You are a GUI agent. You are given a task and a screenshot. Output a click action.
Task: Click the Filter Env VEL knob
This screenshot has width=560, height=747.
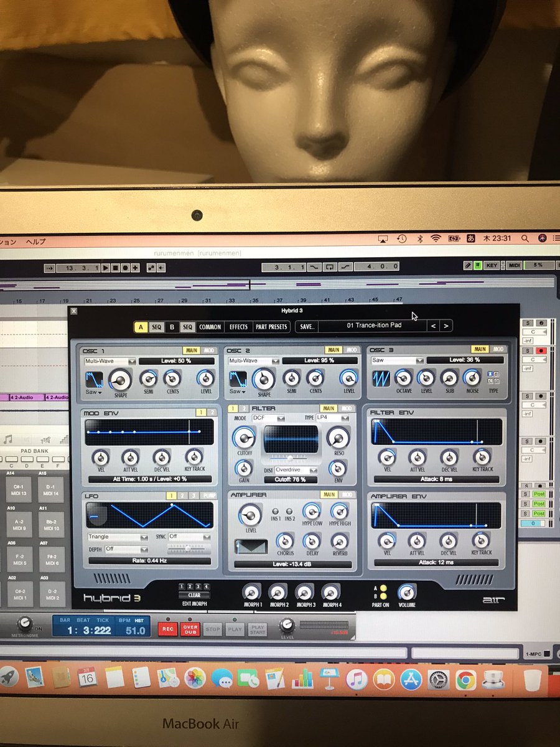tap(387, 458)
